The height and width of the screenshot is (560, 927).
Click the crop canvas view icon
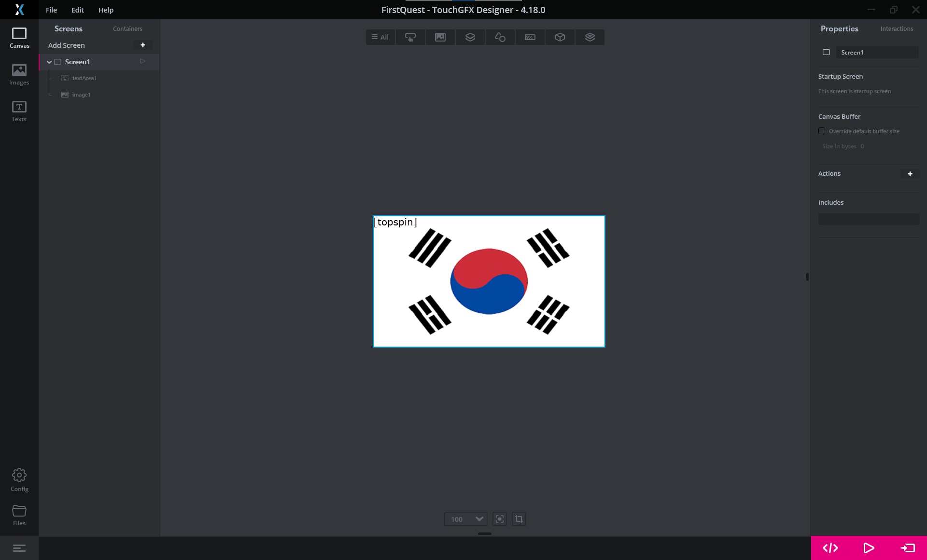pyautogui.click(x=519, y=519)
